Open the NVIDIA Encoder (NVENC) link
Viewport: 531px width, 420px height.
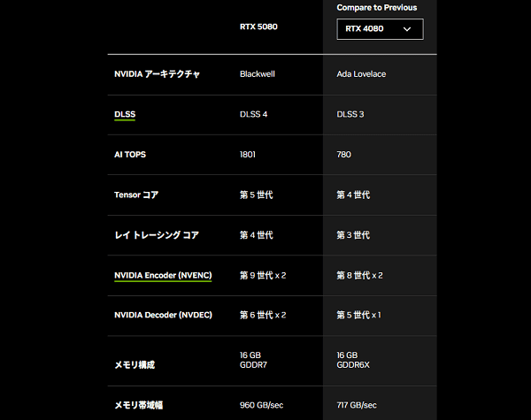(x=163, y=276)
